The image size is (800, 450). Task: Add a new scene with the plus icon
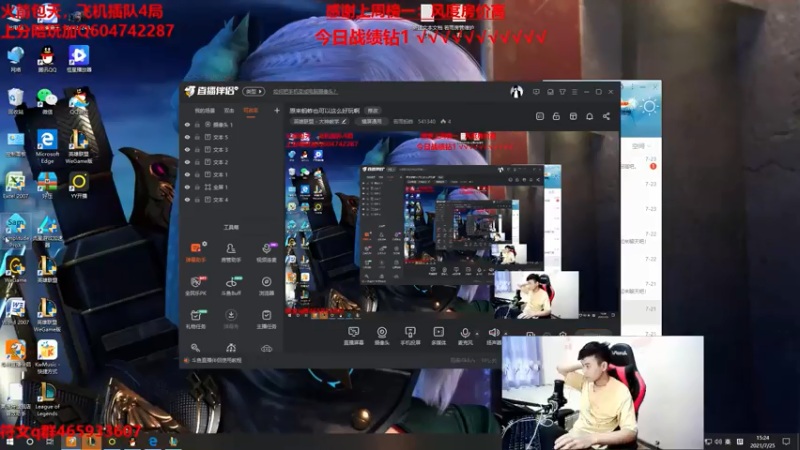[x=277, y=110]
